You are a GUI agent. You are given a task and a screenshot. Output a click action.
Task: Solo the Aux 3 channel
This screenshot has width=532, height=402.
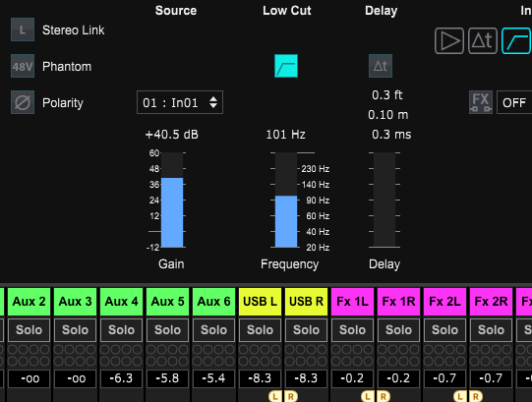(x=75, y=329)
